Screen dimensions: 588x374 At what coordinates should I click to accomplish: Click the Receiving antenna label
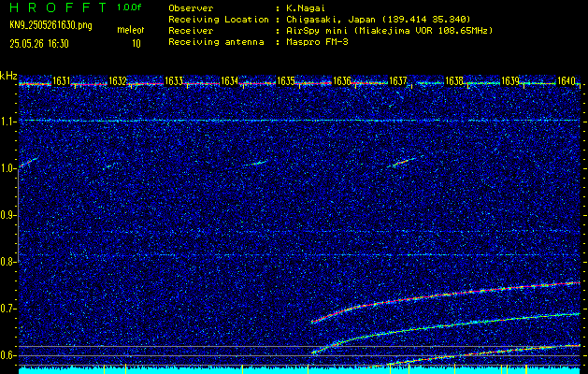pyautogui.click(x=216, y=42)
